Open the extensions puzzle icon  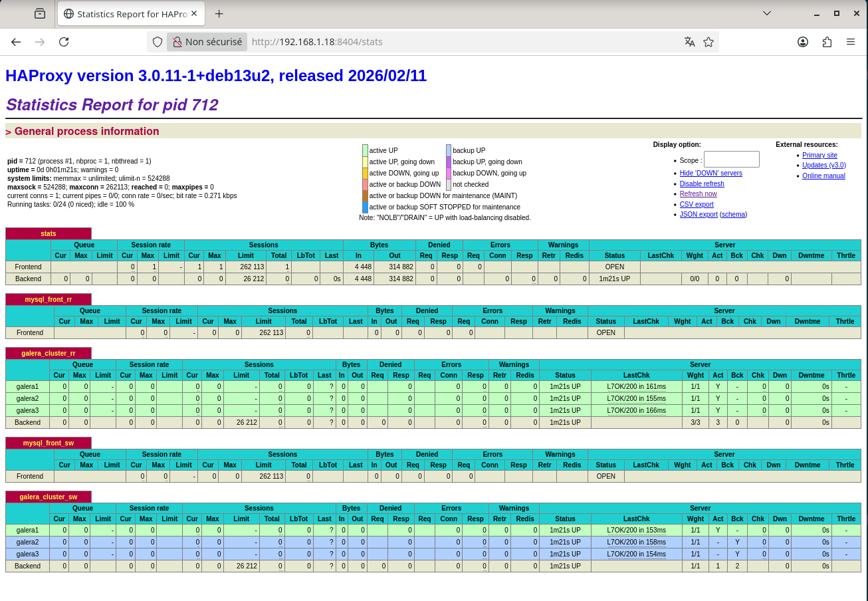(x=827, y=42)
